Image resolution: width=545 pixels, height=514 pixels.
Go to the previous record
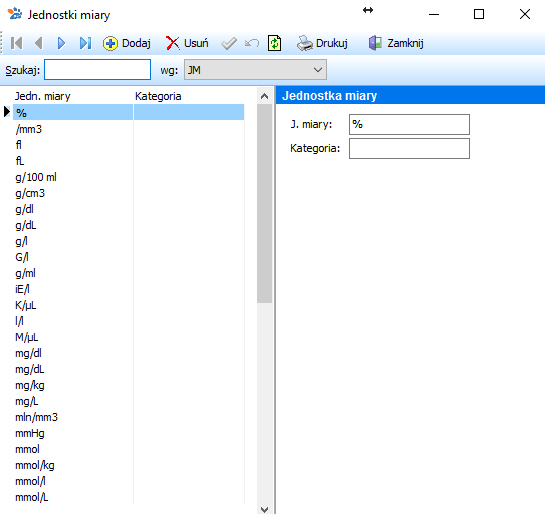point(39,43)
